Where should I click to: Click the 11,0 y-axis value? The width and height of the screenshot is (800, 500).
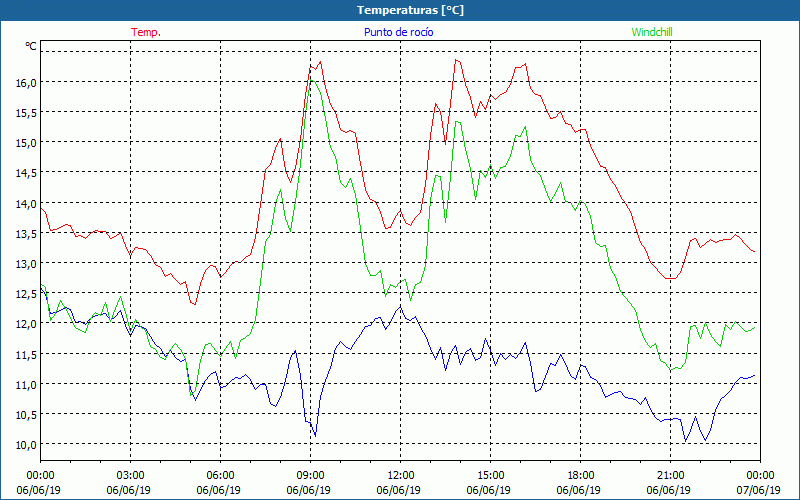point(26,384)
